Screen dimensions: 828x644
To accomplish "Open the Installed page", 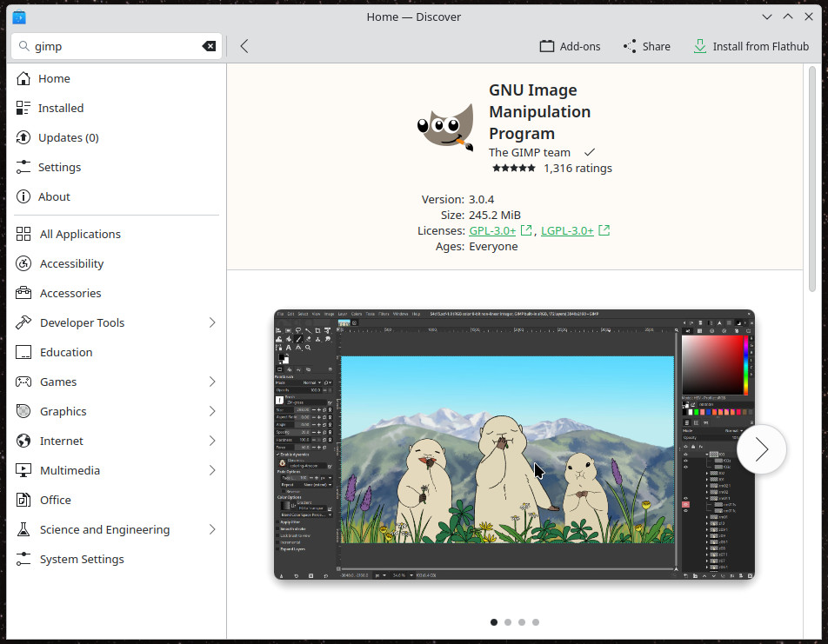I will (x=117, y=109).
